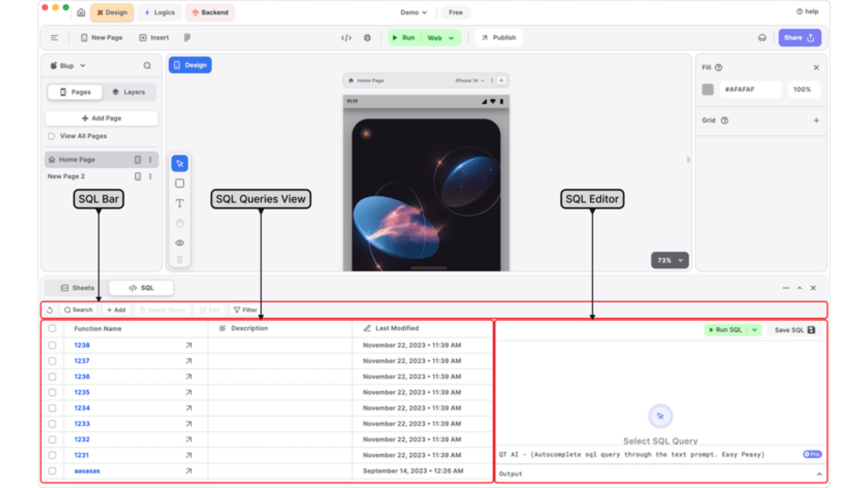Select the Text tool
868x488 pixels.
180,203
